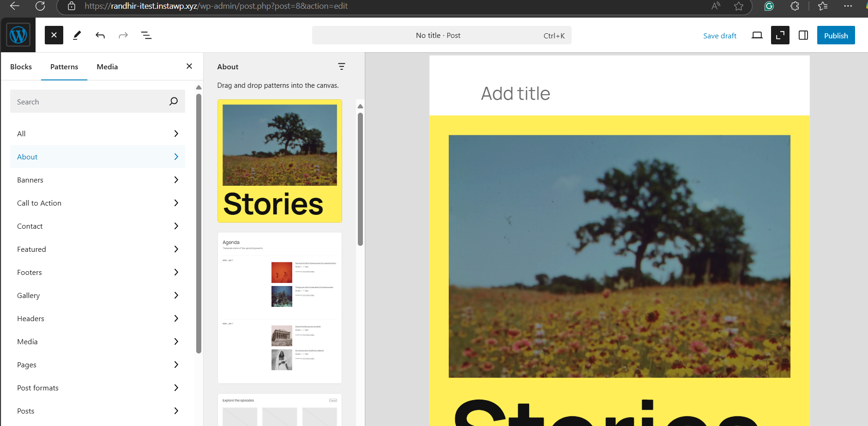This screenshot has width=868, height=426.
Task: Toggle the Settings sidebar panel icon
Action: pyautogui.click(x=803, y=35)
